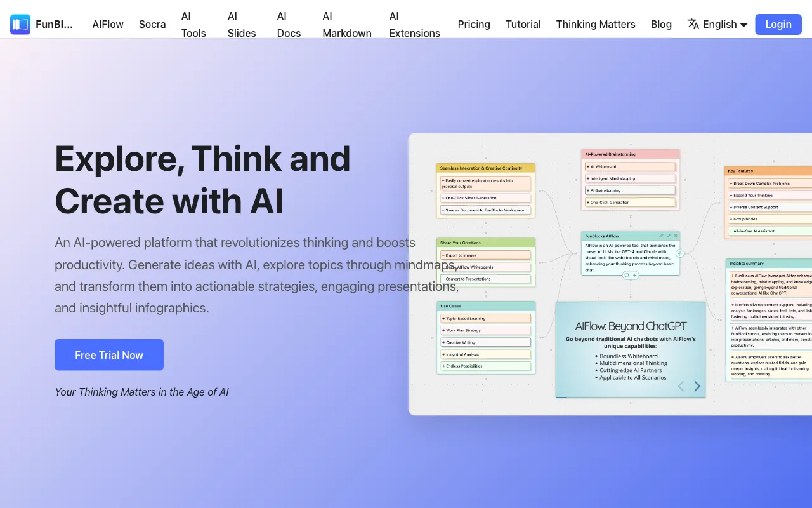Click the plus icon below AIFlow node
Viewport: 812px width, 508px height.
(x=635, y=275)
